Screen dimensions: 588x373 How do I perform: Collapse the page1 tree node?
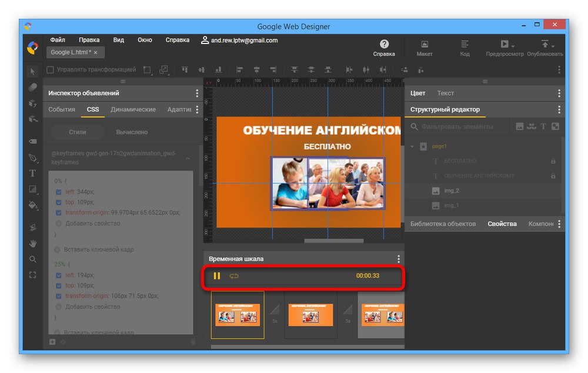pos(412,146)
